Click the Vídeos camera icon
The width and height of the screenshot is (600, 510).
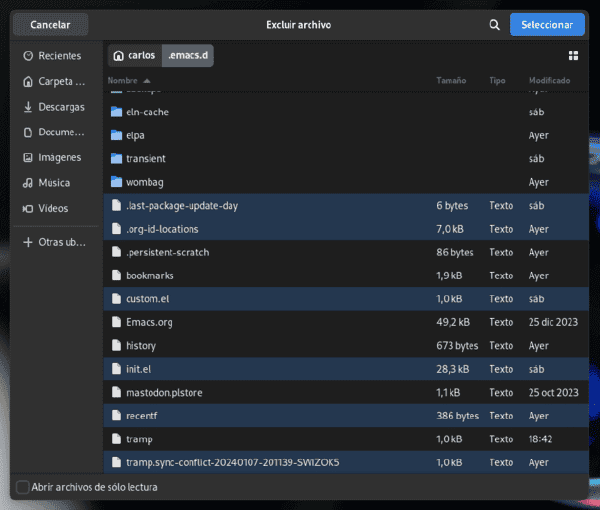(x=28, y=209)
